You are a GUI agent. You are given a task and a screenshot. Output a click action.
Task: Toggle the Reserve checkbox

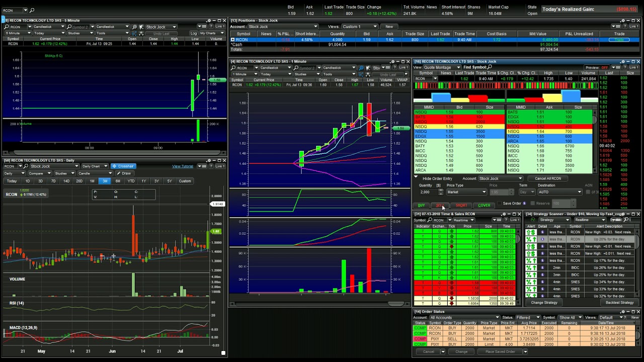[532, 204]
